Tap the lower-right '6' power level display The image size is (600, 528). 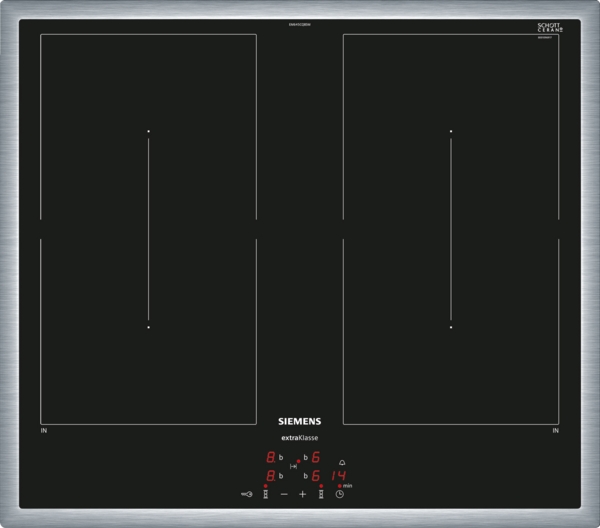(x=316, y=476)
